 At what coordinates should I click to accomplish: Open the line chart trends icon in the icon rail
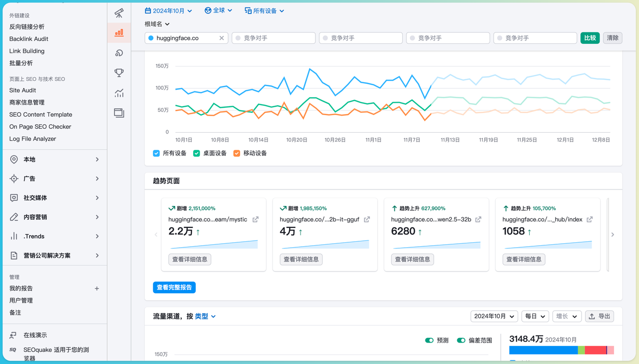[x=119, y=93]
